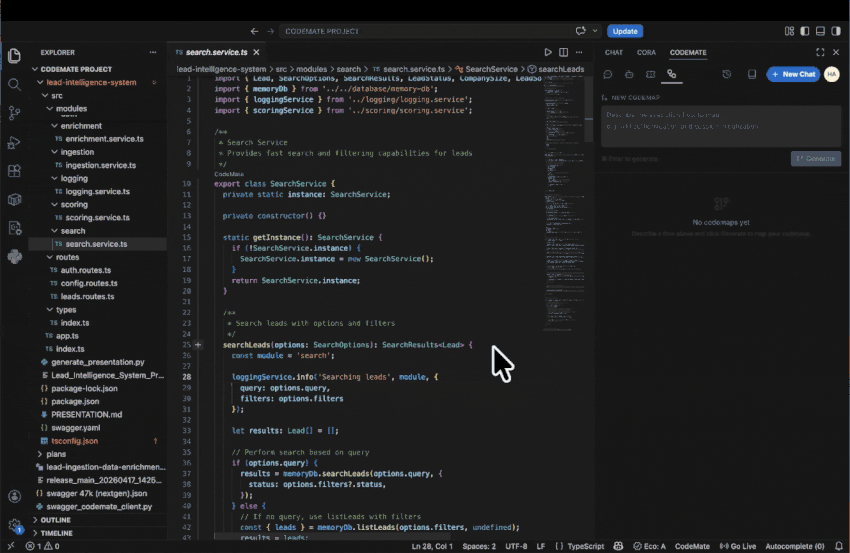Change UTF-8 encoding in status bar
Image resolution: width=850 pixels, height=553 pixels.
pyautogui.click(x=516, y=546)
